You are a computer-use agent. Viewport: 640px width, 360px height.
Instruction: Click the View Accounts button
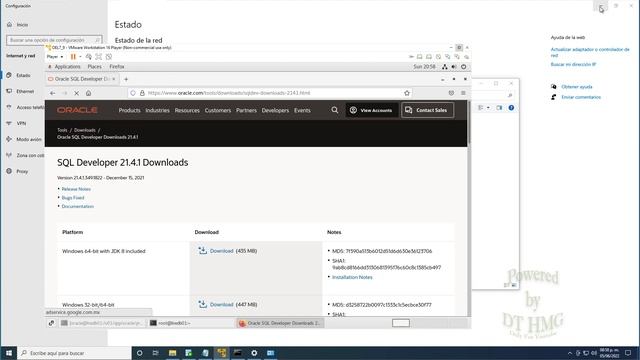click(x=372, y=110)
